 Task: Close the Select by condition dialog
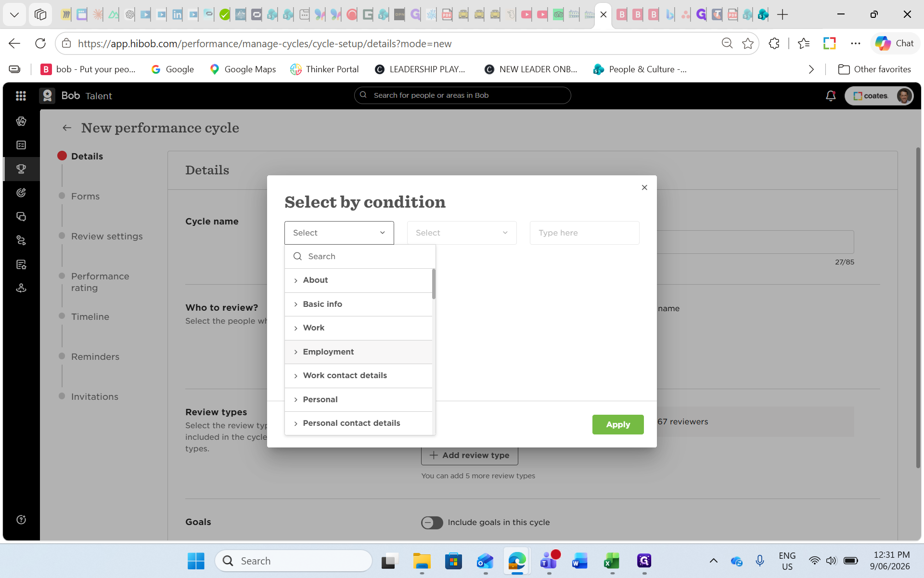(x=644, y=187)
